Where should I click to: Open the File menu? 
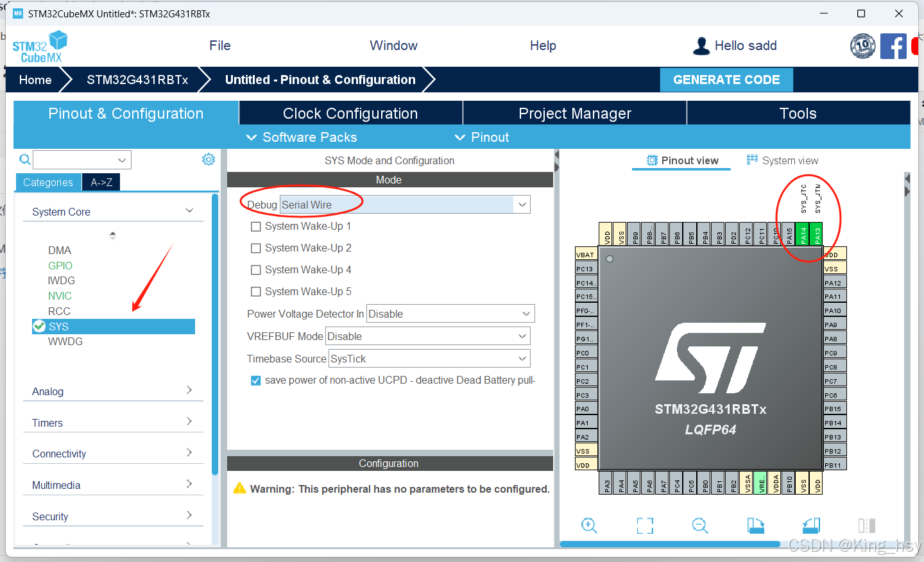[220, 46]
